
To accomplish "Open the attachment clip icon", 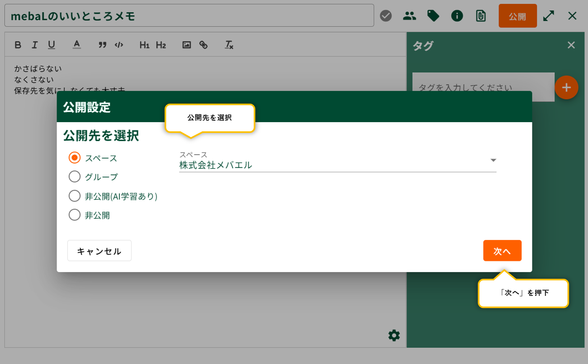I will coord(480,16).
